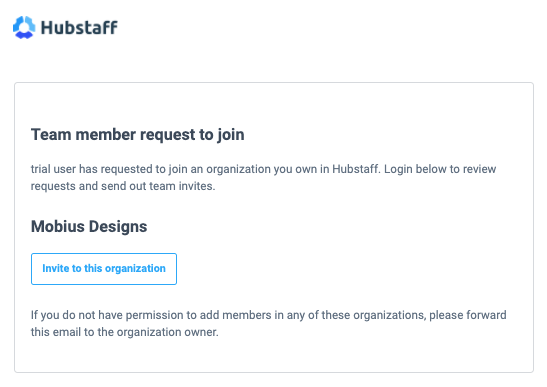Viewport: 547px width, 387px height.
Task: Click the Mobius Designs organization name
Action: pos(89,226)
